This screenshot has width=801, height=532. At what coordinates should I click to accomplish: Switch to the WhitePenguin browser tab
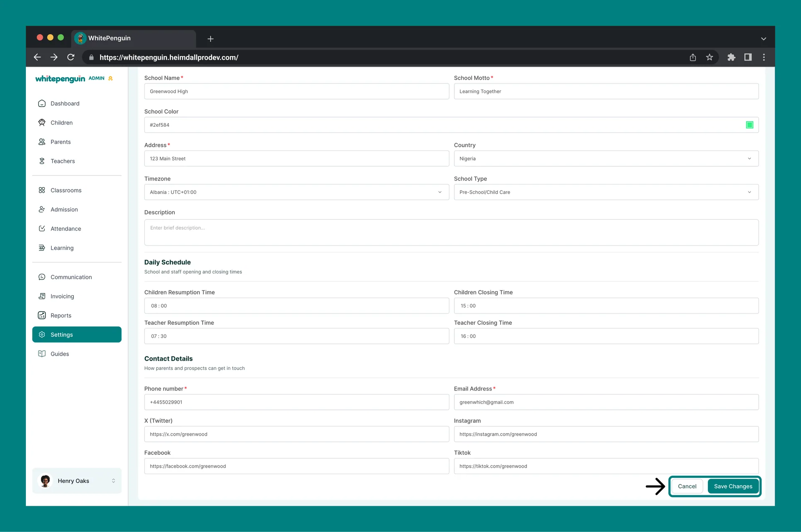(133, 38)
